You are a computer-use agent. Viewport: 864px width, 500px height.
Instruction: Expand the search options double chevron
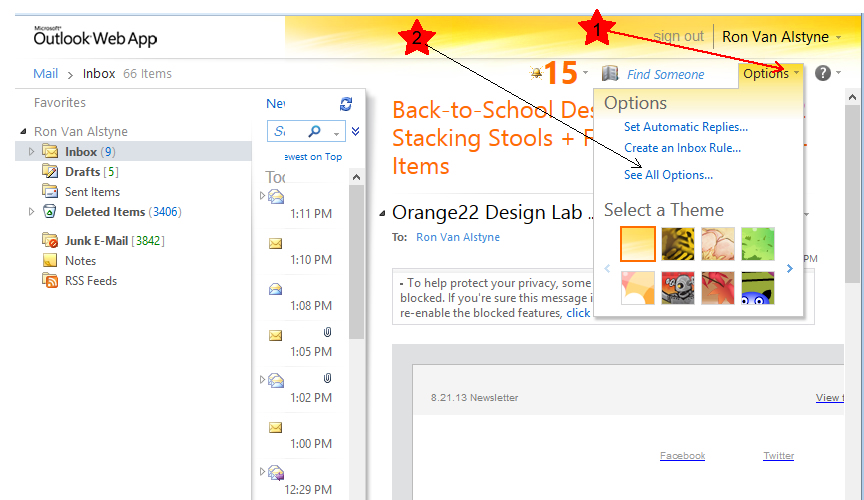coord(355,131)
